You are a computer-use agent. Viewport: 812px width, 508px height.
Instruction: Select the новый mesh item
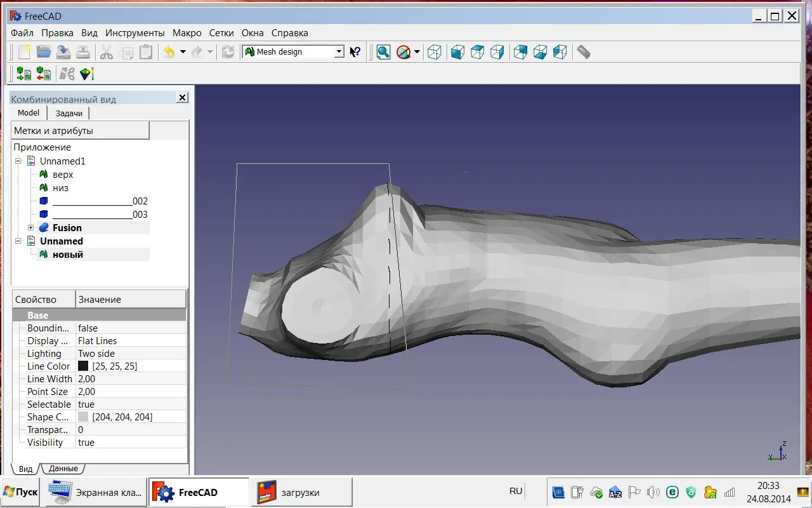click(x=68, y=255)
